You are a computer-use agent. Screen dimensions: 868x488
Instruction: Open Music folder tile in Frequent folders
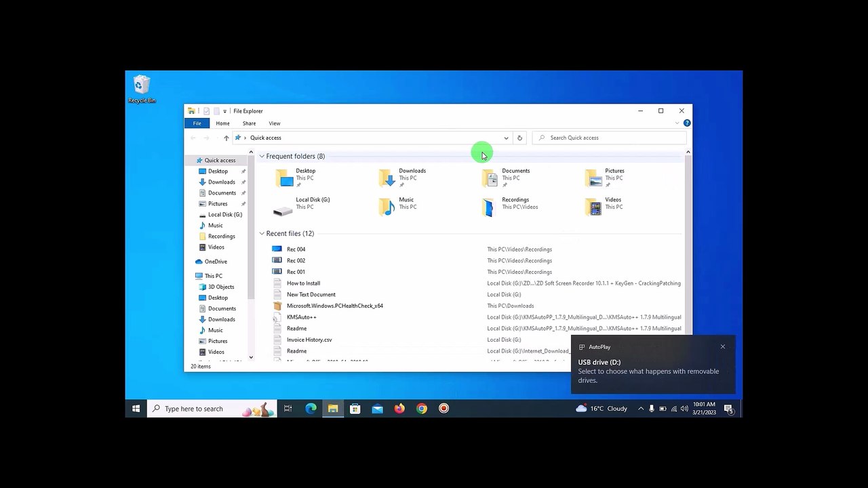(x=397, y=207)
